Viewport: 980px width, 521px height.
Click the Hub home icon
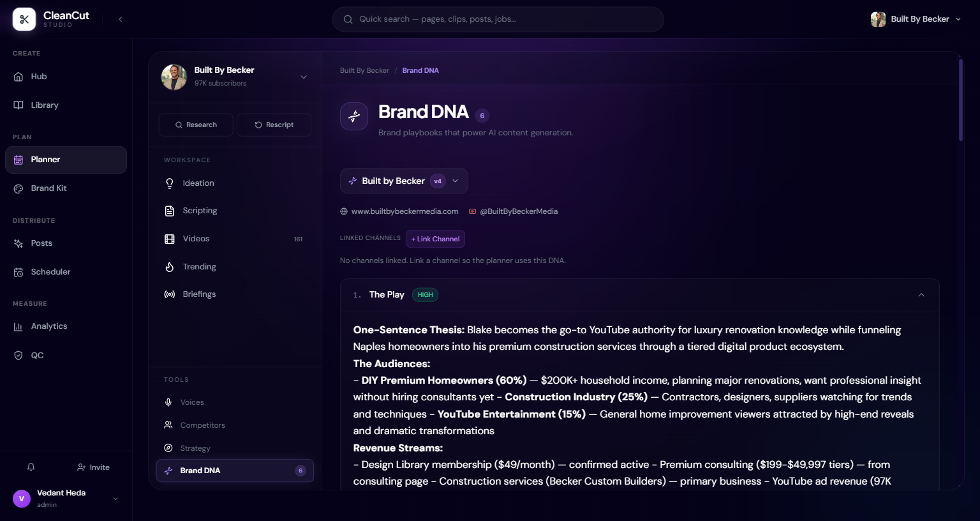19,77
